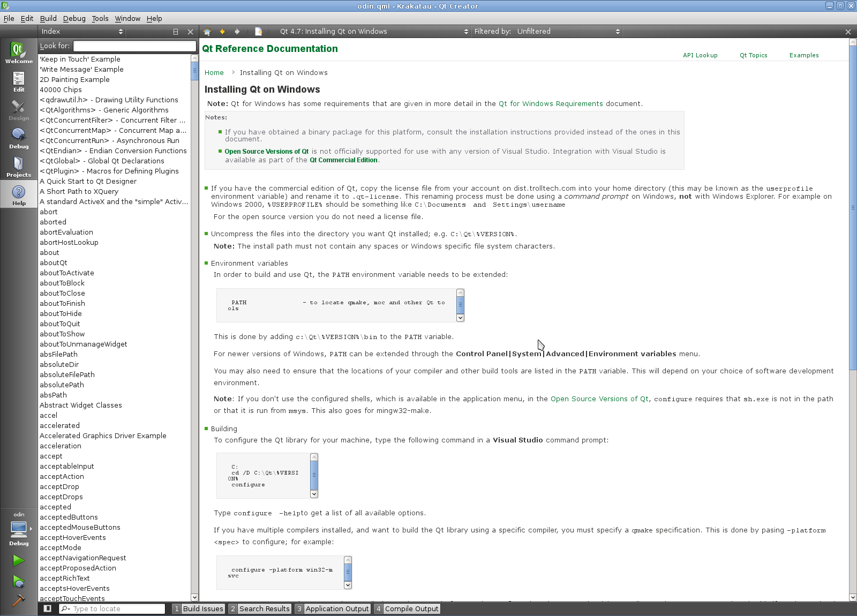Screen dimensions: 857x616
Task: Navigate forward in help history
Action: click(x=237, y=32)
